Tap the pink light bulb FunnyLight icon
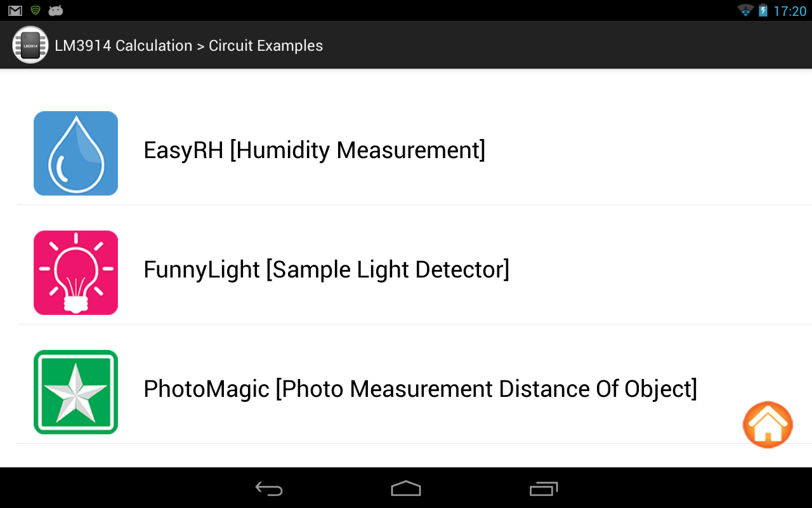 (x=75, y=272)
